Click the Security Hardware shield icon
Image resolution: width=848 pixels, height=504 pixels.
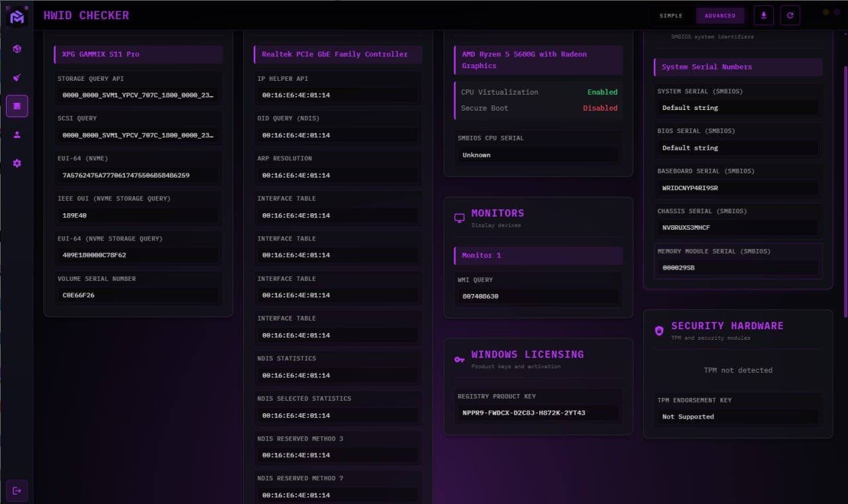pyautogui.click(x=659, y=330)
